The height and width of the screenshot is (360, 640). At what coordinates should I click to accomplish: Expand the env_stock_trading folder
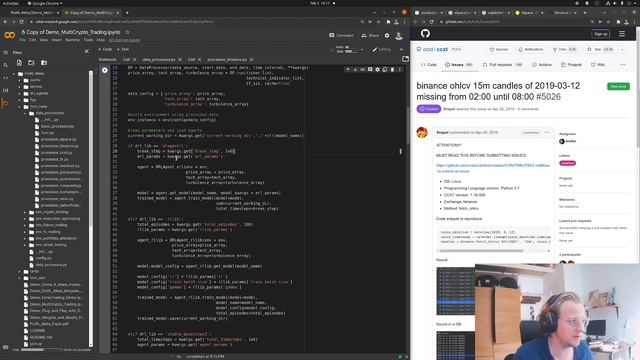tap(25, 245)
